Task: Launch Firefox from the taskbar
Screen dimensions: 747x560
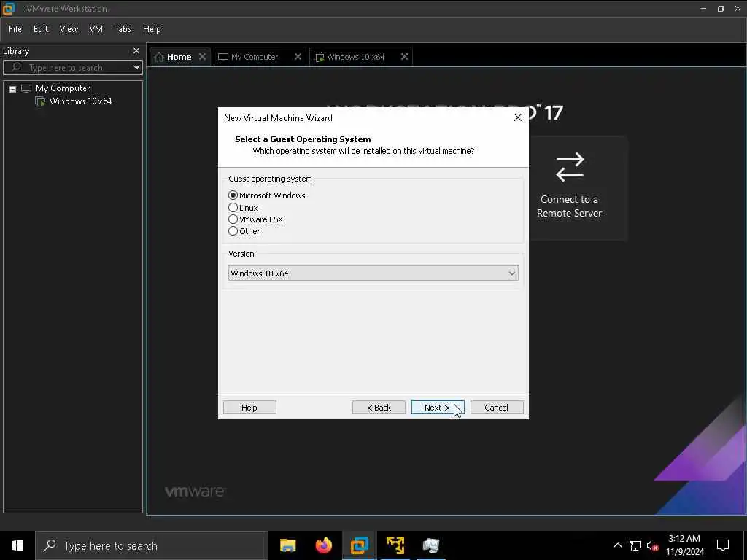Action: coord(324,545)
